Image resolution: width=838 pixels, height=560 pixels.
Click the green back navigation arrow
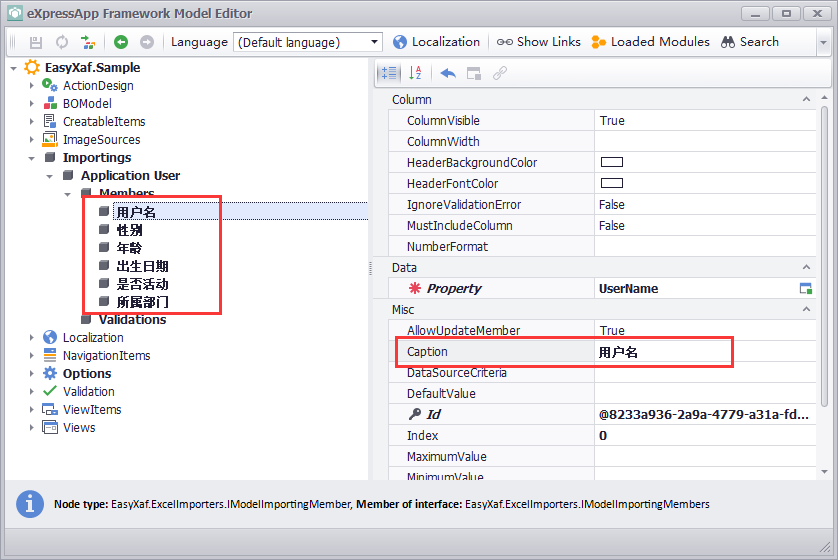(x=121, y=42)
